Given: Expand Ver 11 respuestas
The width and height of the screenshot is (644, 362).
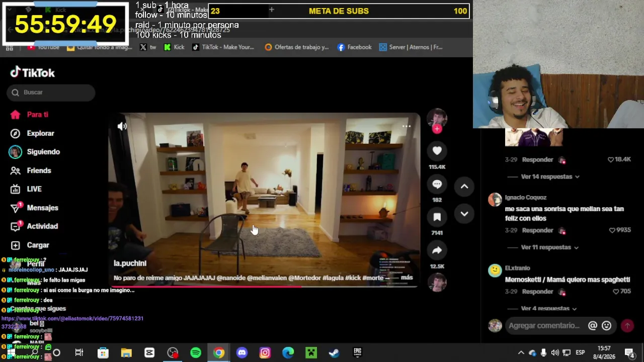Looking at the screenshot, I should (x=549, y=247).
